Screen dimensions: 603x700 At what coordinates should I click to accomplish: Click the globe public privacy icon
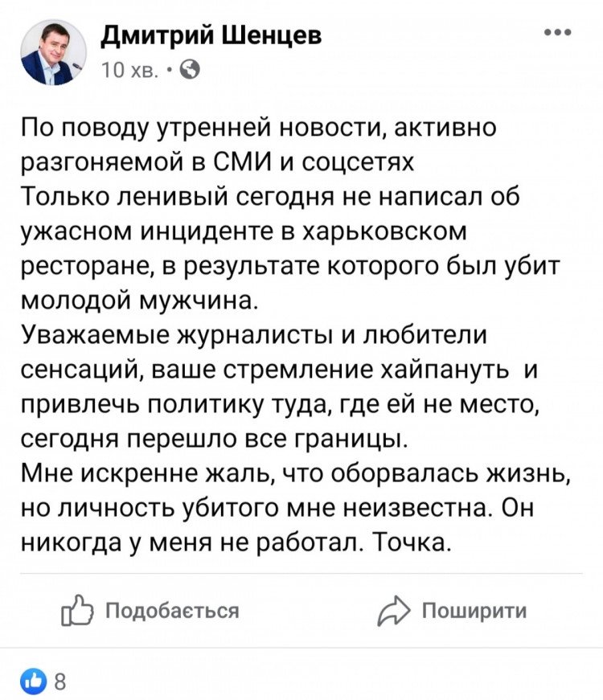tap(190, 70)
